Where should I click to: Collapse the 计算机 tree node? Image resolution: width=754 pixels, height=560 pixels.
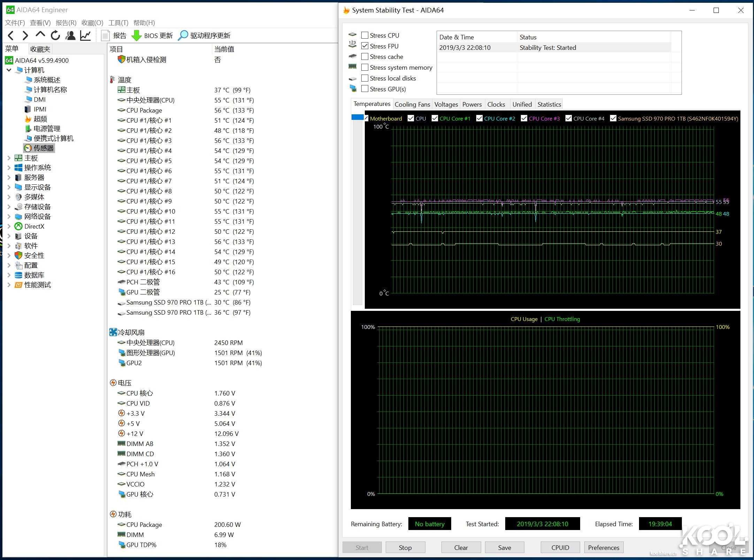[x=9, y=70]
